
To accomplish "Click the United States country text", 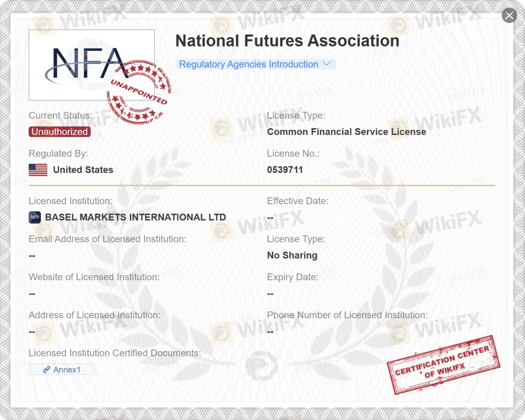I will (83, 170).
